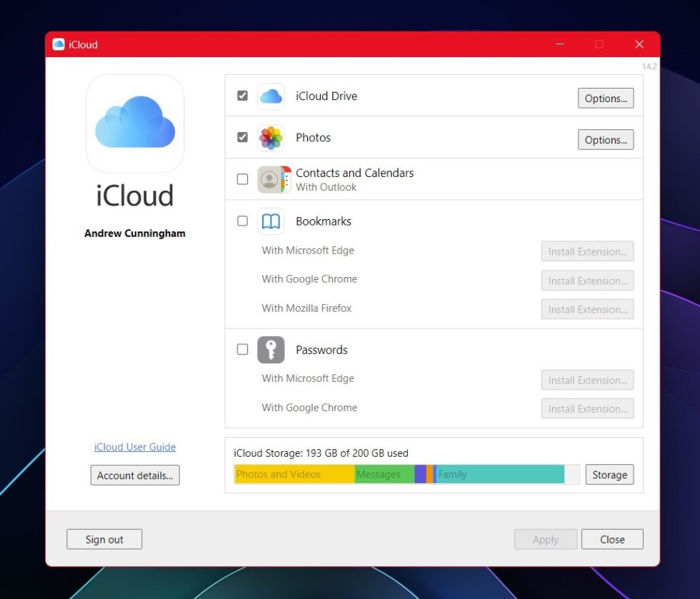The width and height of the screenshot is (700, 599).
Task: Check the Passwords checkbox
Action: click(242, 349)
